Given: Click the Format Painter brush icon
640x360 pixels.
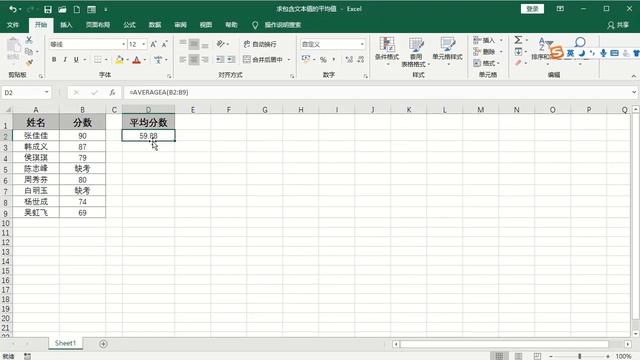Looking at the screenshot, I should pos(29,62).
